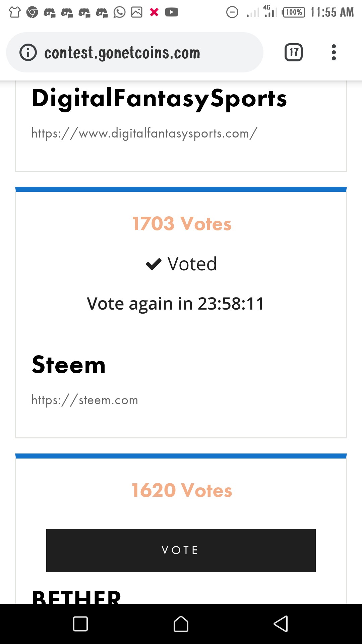Tap the YouTube notification icon
The image size is (362, 644).
pos(172,12)
